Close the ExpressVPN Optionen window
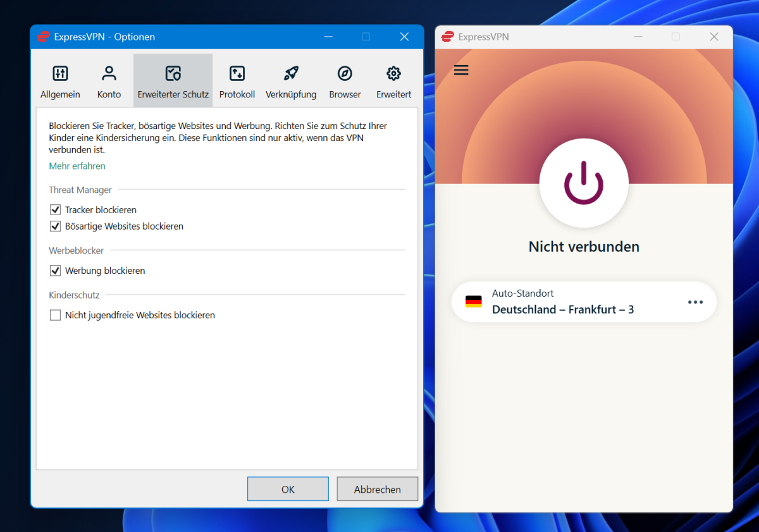The height and width of the screenshot is (532, 759). click(x=404, y=37)
